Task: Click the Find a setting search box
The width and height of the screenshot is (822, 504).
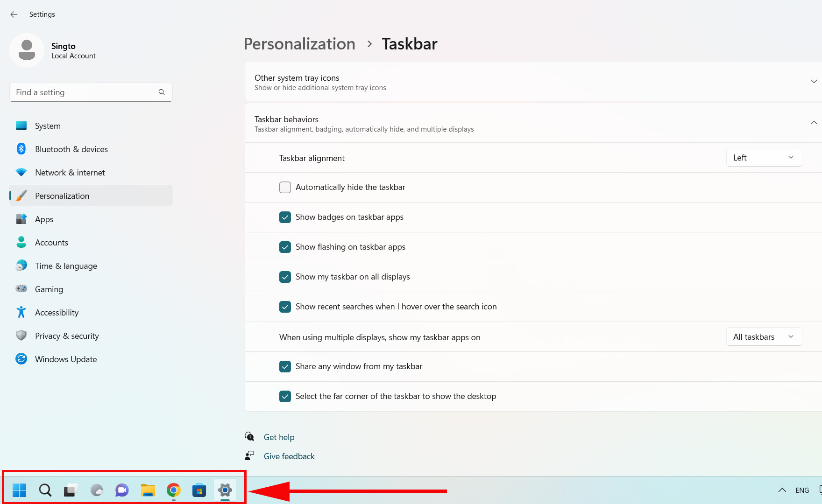Action: click(91, 92)
